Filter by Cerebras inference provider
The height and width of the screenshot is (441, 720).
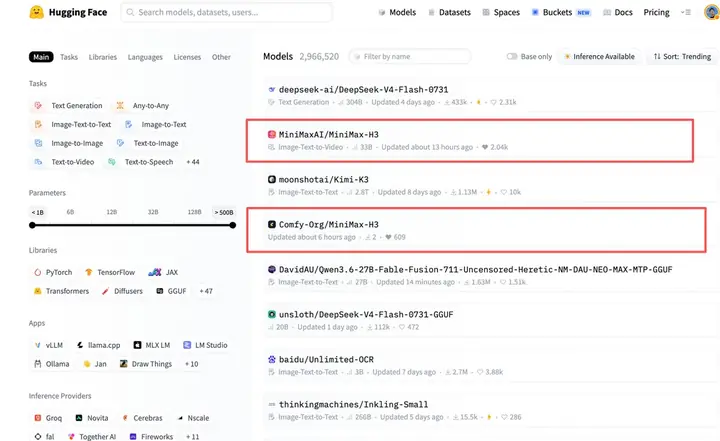[142, 418]
